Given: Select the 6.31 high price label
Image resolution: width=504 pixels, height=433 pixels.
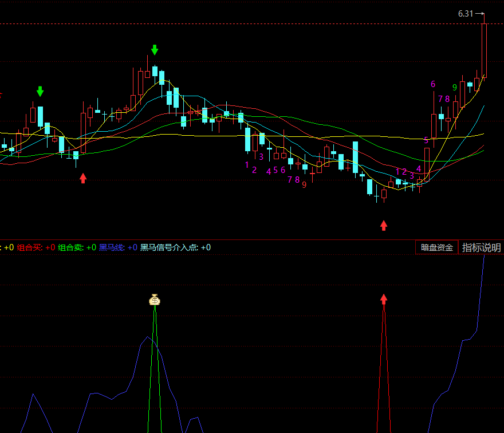Looking at the screenshot, I should click(x=466, y=14).
